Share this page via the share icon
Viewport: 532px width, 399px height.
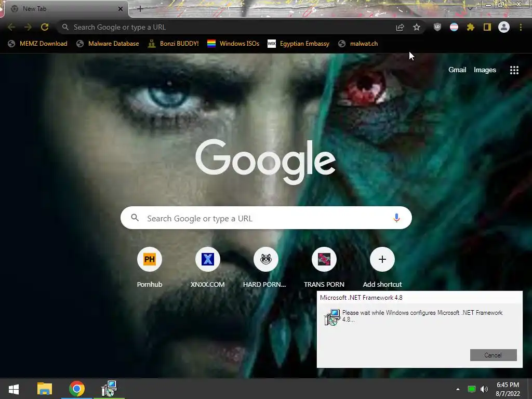pos(400,27)
